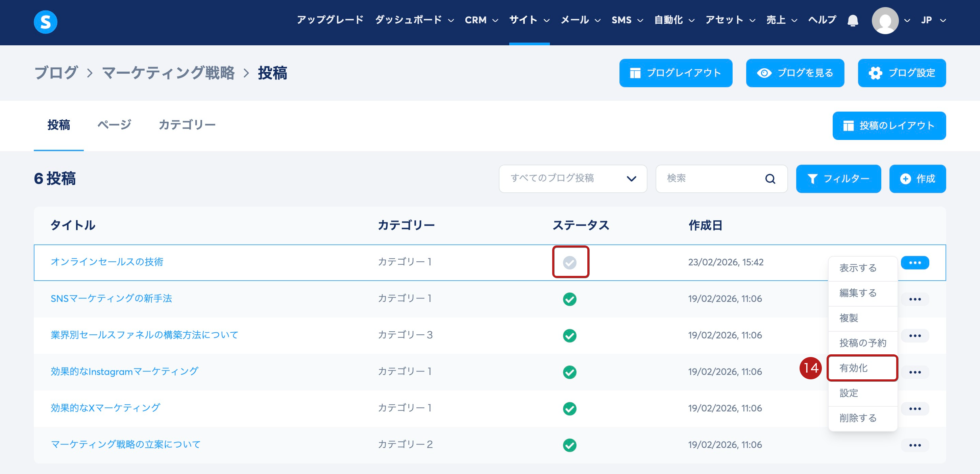Image resolution: width=980 pixels, height=474 pixels.
Task: Toggle grey status check for オンラインセールスの技術
Action: [x=569, y=262]
